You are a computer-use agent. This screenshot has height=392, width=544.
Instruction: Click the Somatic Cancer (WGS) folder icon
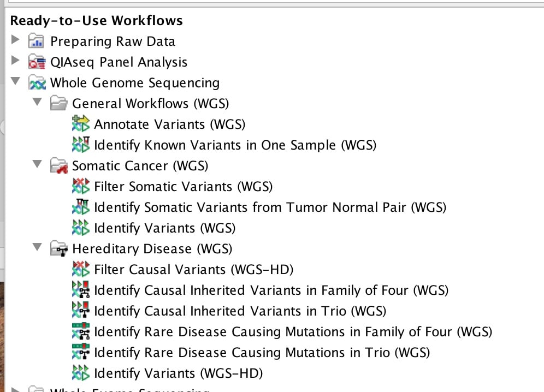(58, 165)
